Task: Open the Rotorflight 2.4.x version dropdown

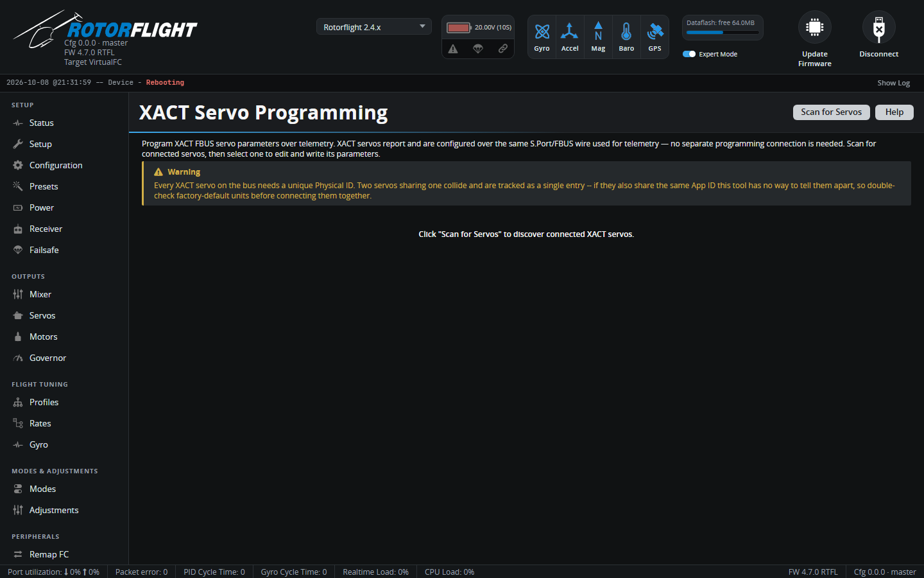Action: [374, 27]
